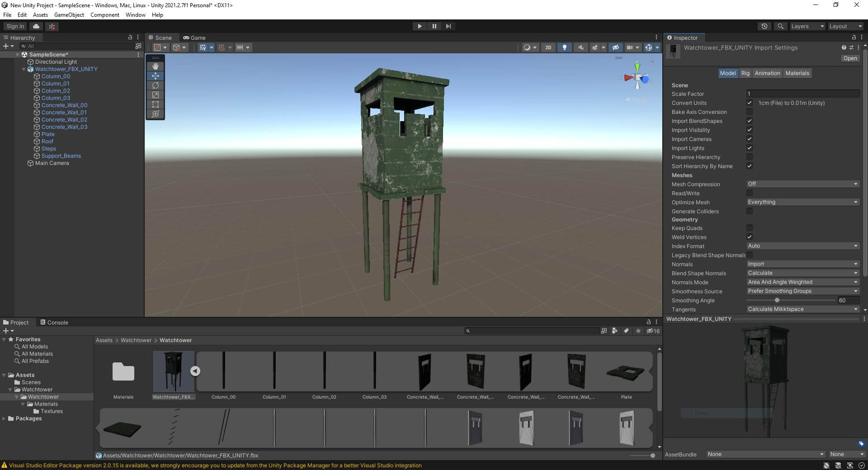The image size is (868, 470).
Task: Click the Sign in button
Action: click(x=15, y=26)
